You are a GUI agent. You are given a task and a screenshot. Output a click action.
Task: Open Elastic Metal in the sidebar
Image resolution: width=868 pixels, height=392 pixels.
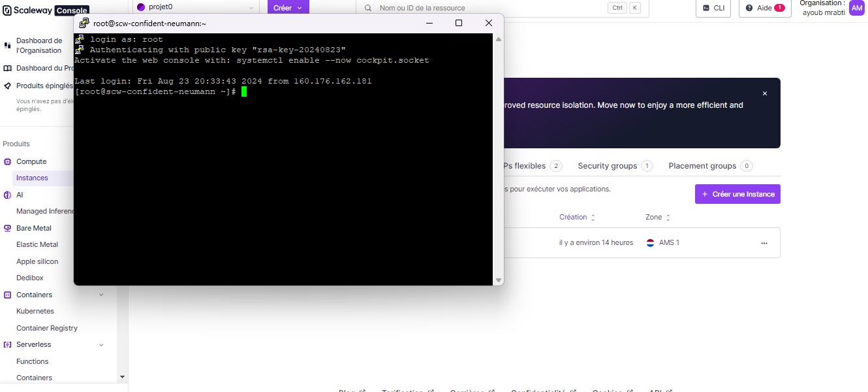pos(37,244)
